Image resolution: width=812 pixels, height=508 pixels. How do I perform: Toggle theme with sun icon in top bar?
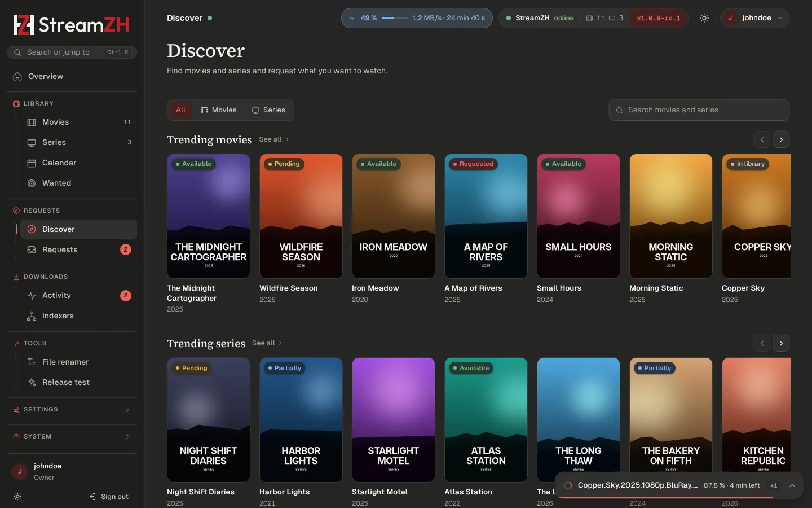click(x=704, y=18)
